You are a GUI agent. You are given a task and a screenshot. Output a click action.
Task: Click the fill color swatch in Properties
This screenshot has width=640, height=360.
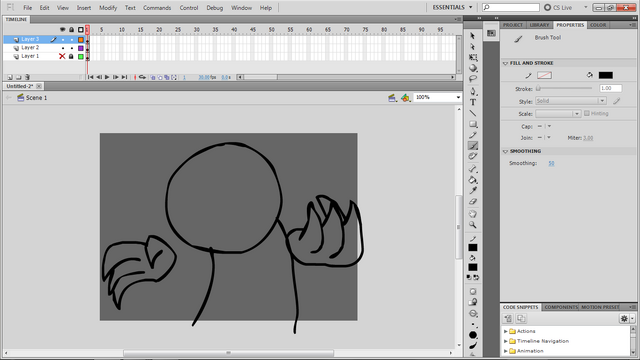[x=605, y=75]
